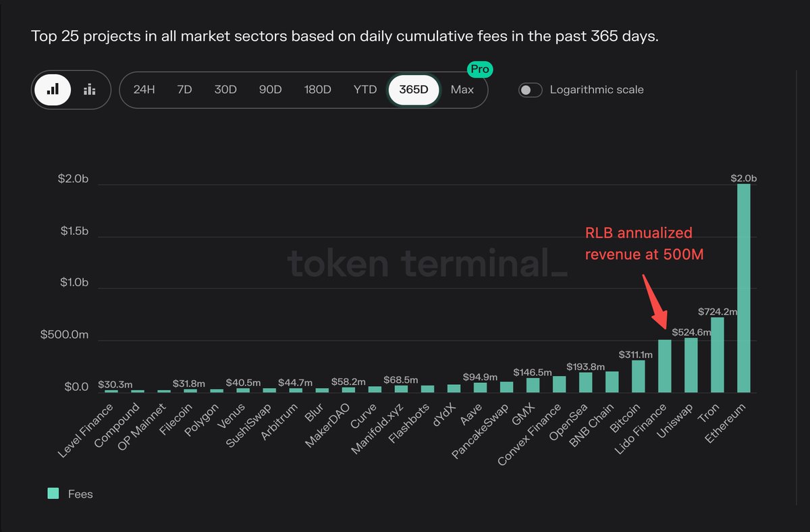The image size is (810, 532).
Task: Click the Tron bar in the chart
Action: click(718, 355)
